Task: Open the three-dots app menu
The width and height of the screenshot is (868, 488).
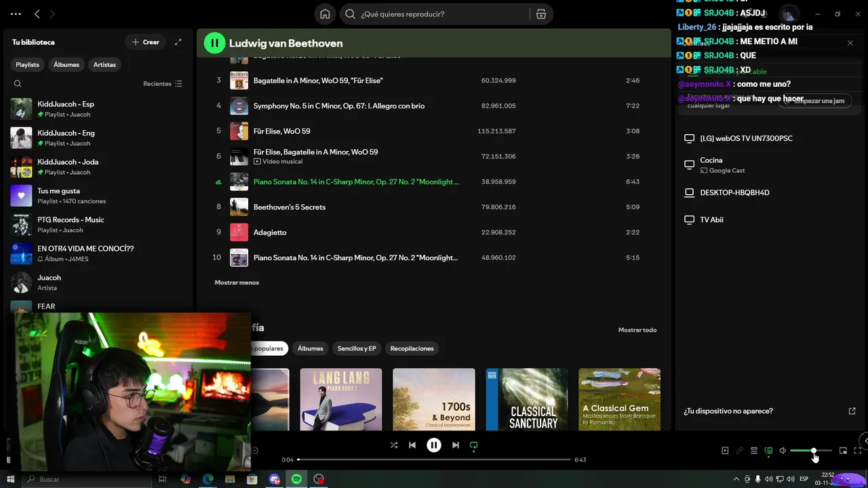Action: point(16,14)
